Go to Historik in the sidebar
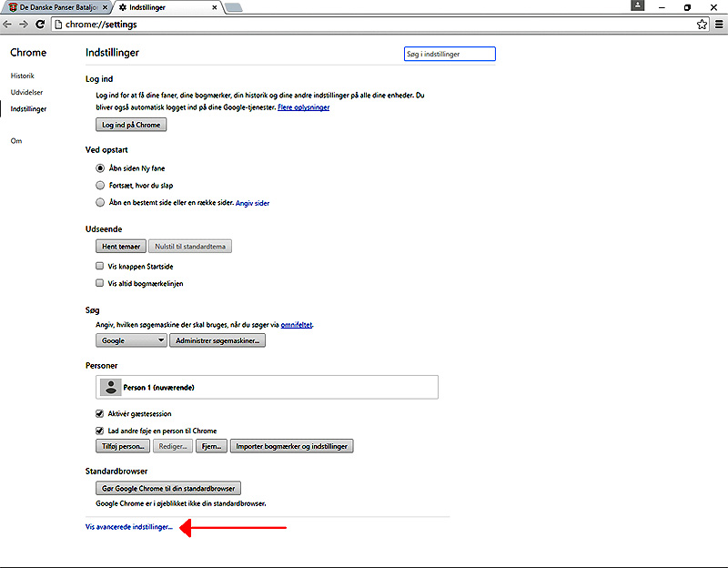728x568 pixels. tap(23, 76)
